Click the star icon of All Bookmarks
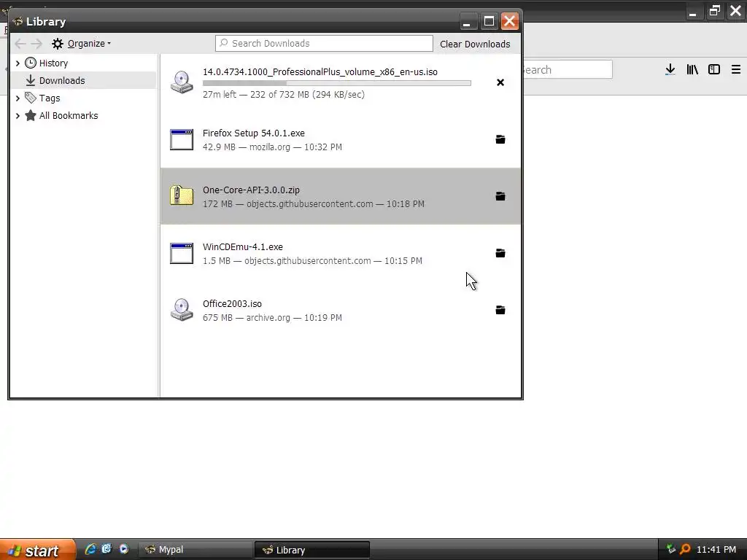The height and width of the screenshot is (560, 747). point(31,115)
